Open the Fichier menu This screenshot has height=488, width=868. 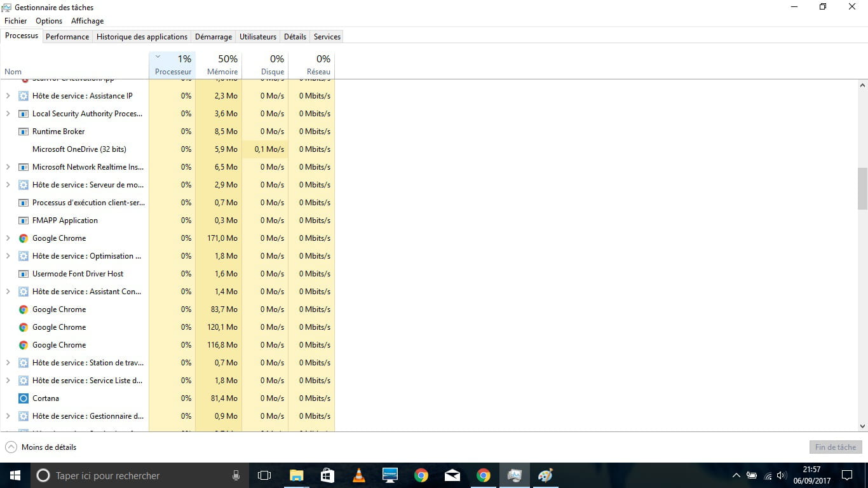click(16, 21)
